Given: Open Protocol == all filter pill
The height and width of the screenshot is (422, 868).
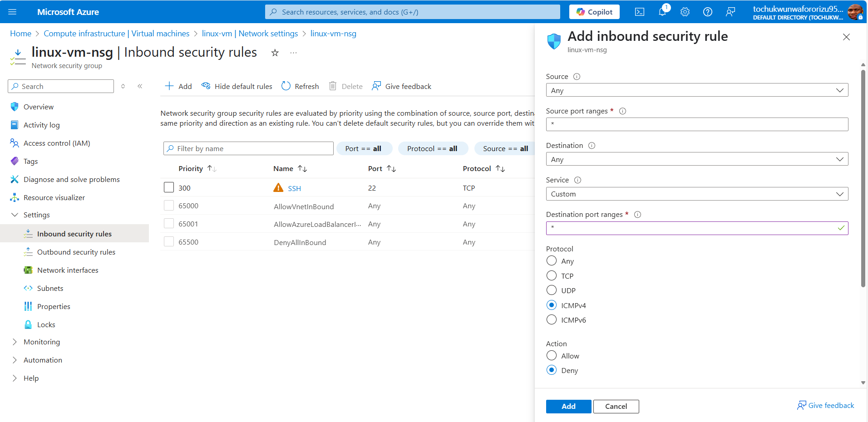Looking at the screenshot, I should pyautogui.click(x=432, y=148).
